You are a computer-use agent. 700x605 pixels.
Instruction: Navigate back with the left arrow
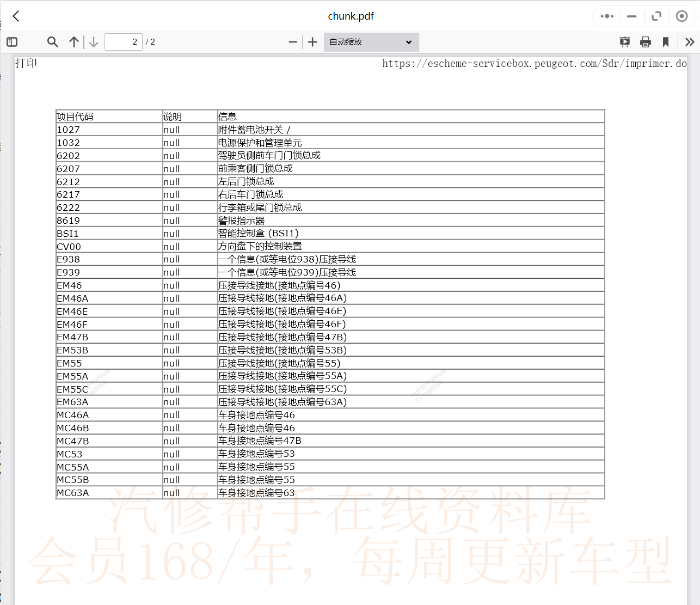[x=15, y=16]
